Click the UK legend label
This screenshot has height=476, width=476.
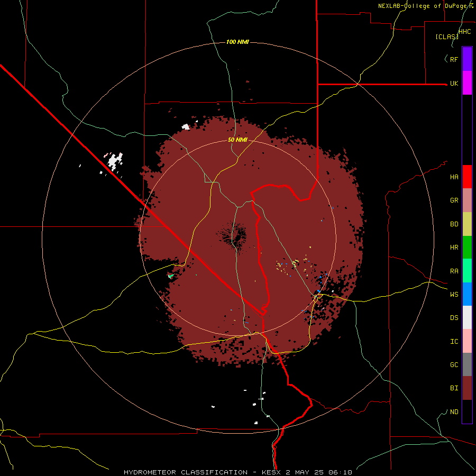[x=454, y=84]
